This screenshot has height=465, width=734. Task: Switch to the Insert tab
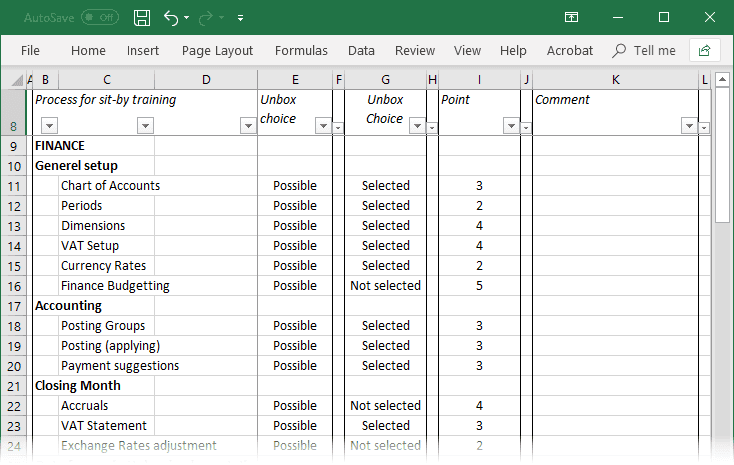143,50
